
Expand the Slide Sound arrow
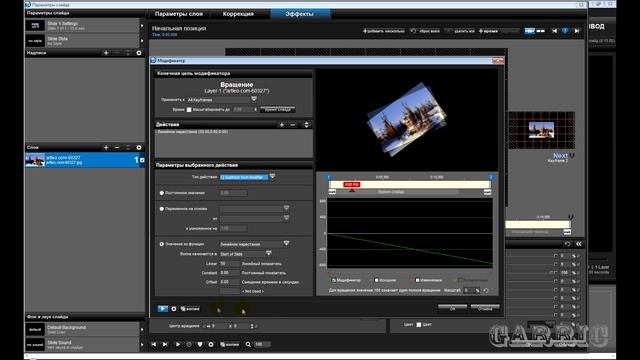[142, 344]
